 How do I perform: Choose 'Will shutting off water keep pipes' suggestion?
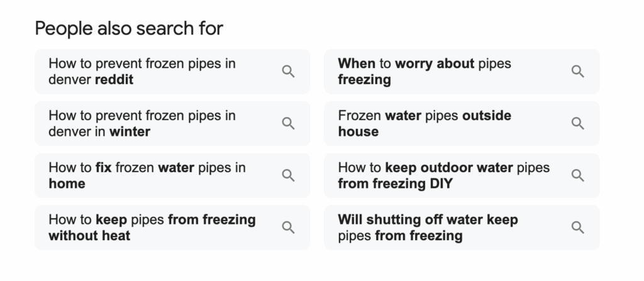[x=428, y=221]
